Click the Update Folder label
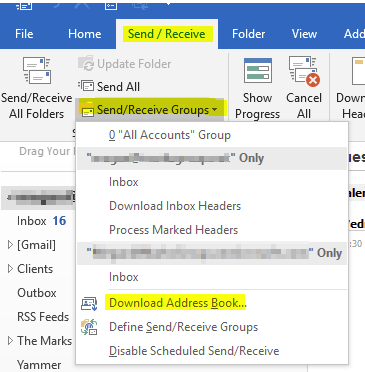365x372 pixels. [x=134, y=64]
